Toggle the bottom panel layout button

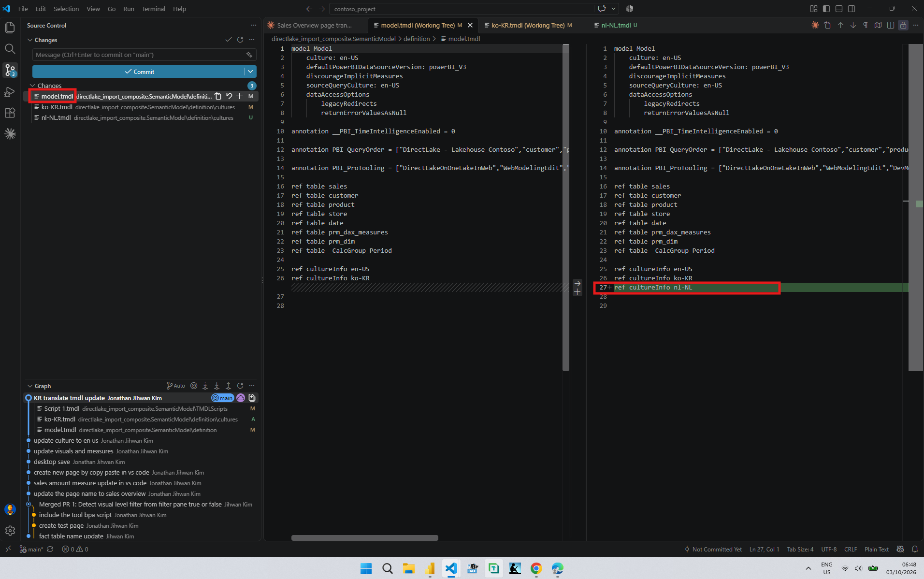tap(839, 9)
